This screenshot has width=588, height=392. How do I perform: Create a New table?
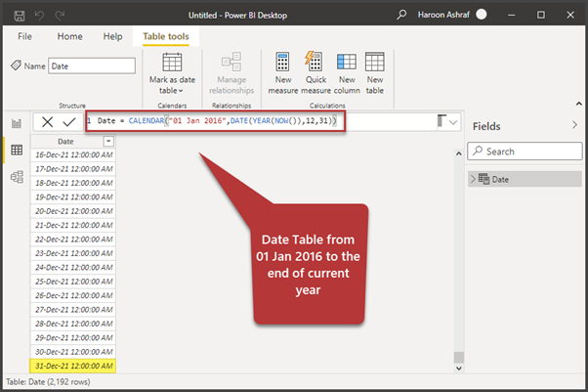375,73
